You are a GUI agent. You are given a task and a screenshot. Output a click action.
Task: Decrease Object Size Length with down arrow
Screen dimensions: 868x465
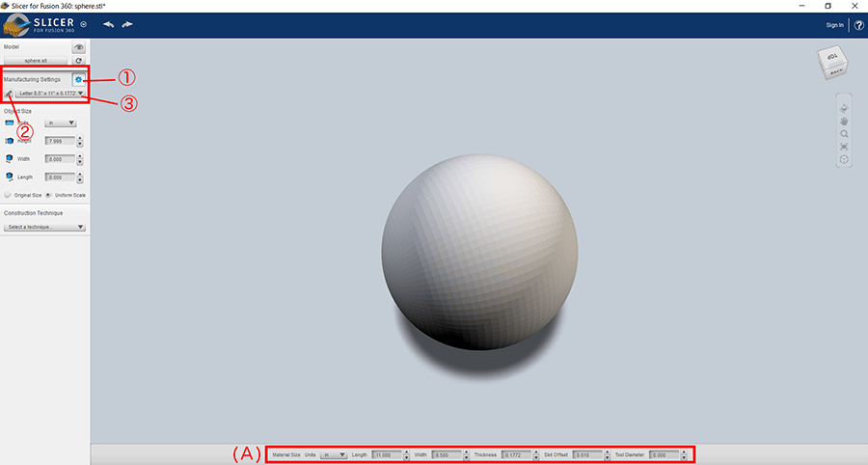click(x=80, y=180)
